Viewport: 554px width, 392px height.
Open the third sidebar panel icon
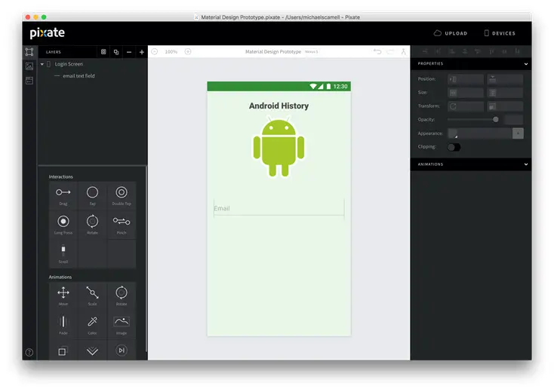click(29, 81)
